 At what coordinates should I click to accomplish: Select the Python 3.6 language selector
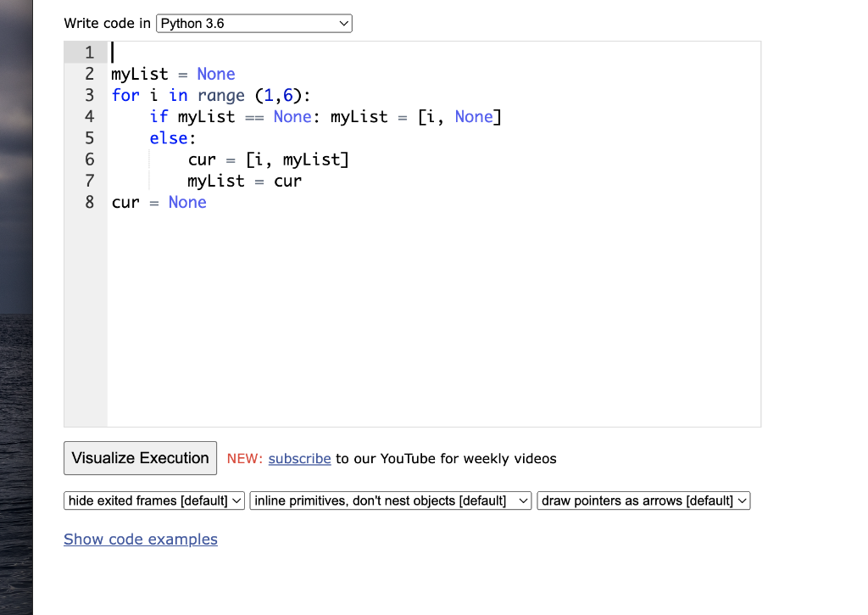click(x=253, y=23)
